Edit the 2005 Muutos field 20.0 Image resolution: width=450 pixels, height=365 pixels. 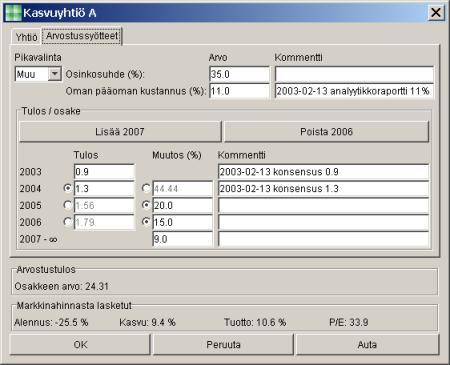[182, 205]
